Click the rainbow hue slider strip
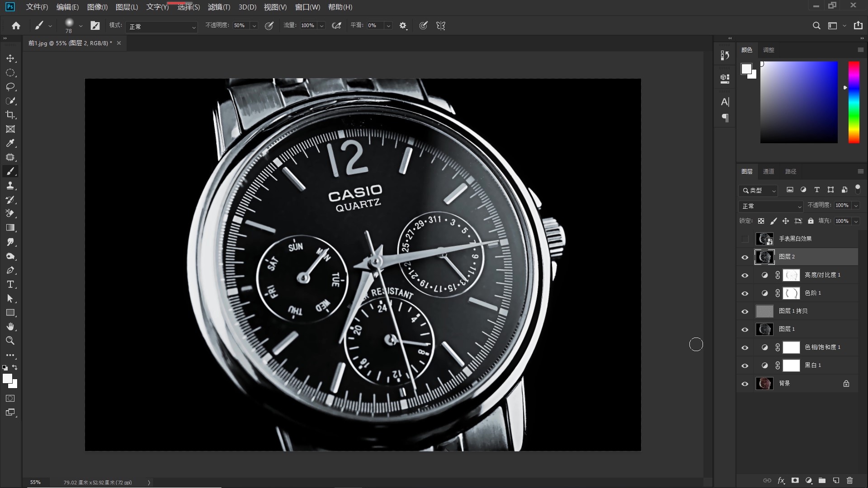868x488 pixels. 854,103
